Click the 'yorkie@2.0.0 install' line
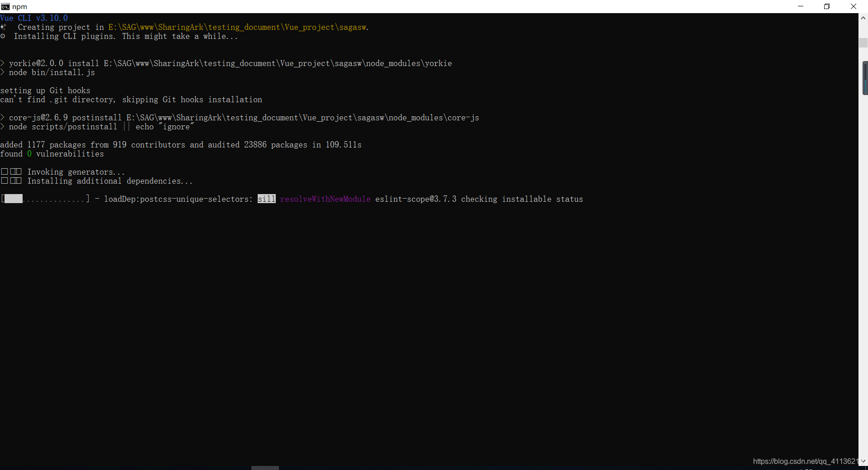 226,63
